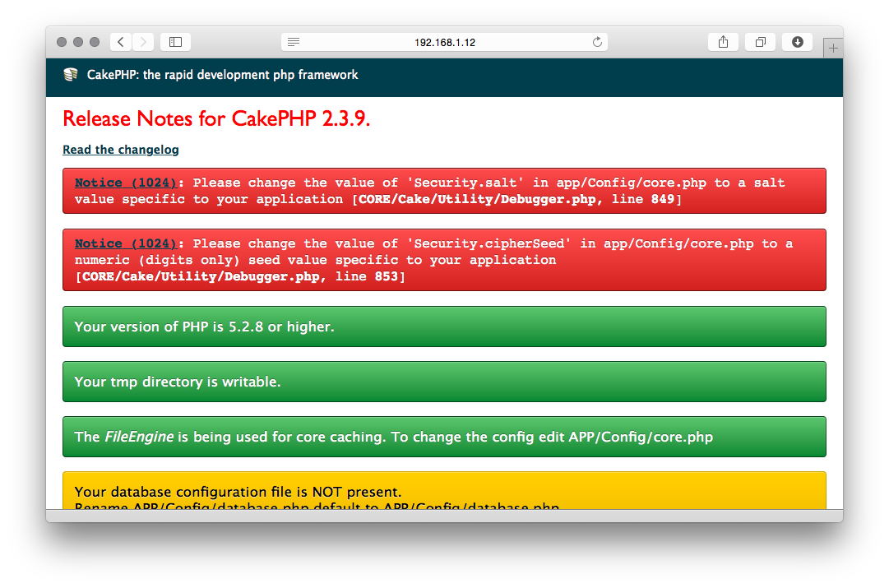889x588 pixels.
Task: Click the Back navigation arrow
Action: coord(119,41)
